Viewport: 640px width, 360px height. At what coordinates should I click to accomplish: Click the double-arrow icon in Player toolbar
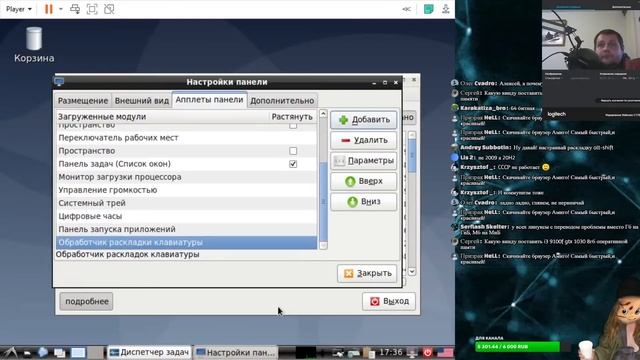(x=407, y=9)
